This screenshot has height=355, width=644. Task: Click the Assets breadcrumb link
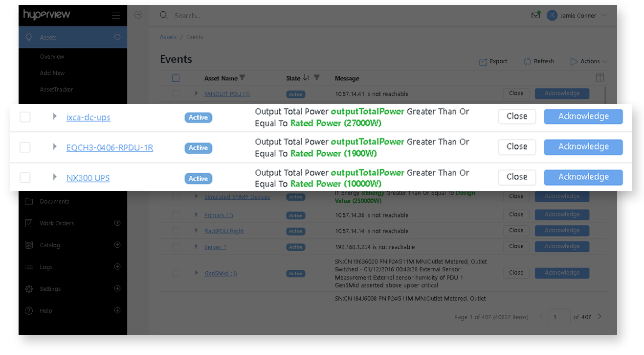click(168, 37)
